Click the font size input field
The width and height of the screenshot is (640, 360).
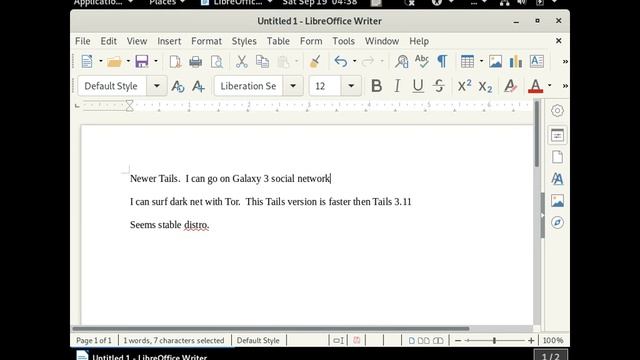click(x=325, y=86)
